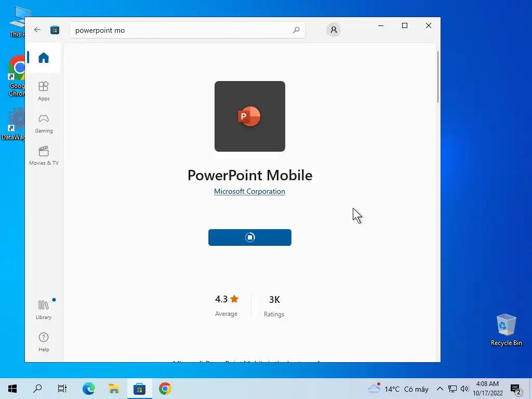This screenshot has height=399, width=532.
Task: Click the PowerPoint Mobile app icon tile
Action: click(x=250, y=116)
